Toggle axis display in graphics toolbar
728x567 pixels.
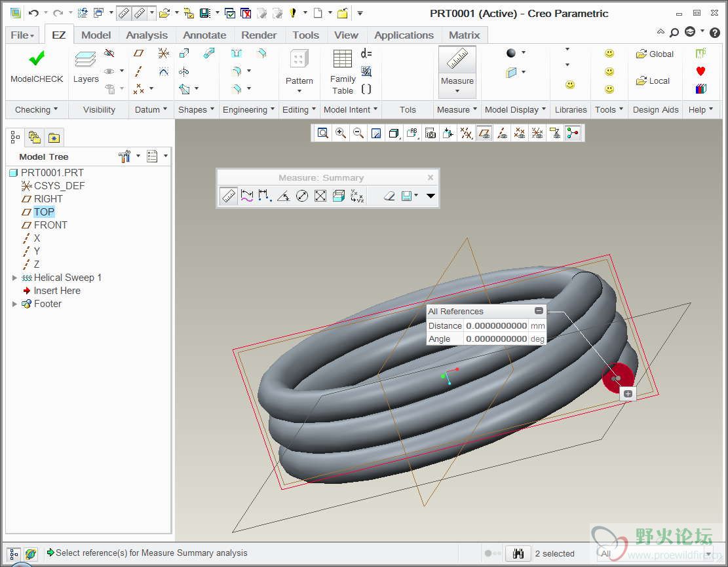tap(502, 134)
